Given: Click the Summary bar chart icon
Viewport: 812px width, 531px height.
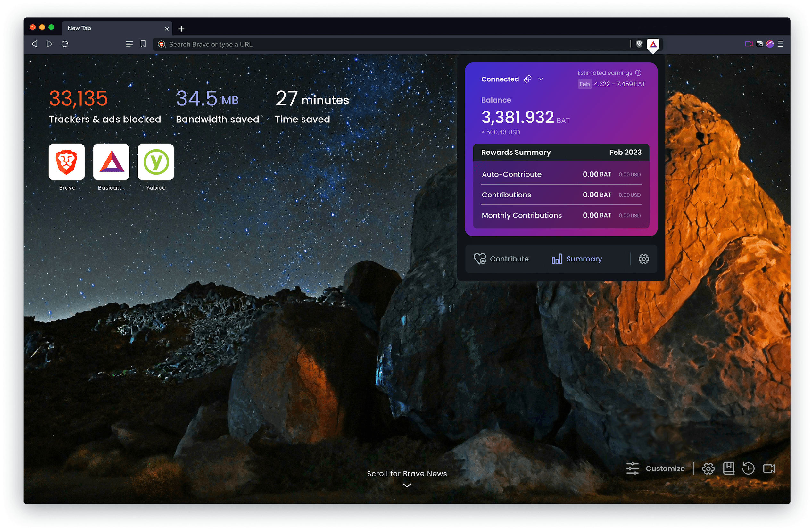Looking at the screenshot, I should pyautogui.click(x=557, y=259).
